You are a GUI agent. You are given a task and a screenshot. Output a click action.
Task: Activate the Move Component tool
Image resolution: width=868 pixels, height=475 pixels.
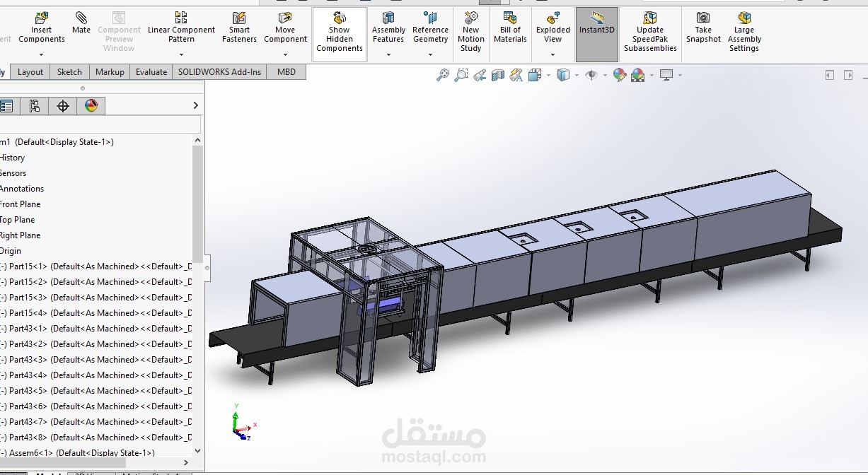coord(285,28)
